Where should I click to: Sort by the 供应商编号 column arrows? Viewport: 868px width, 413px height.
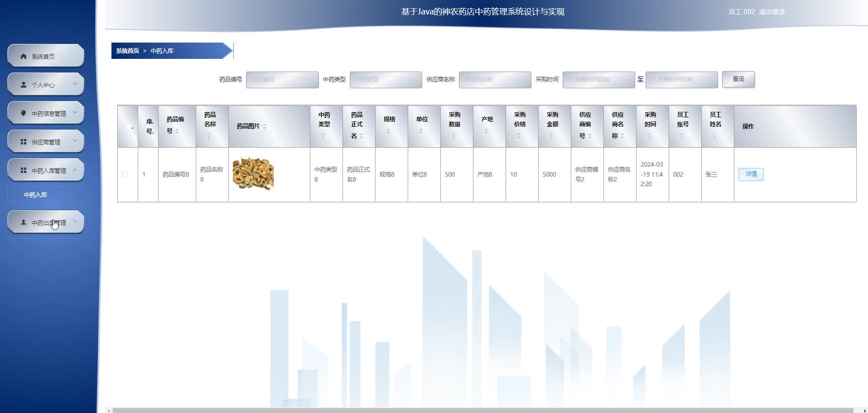590,136
